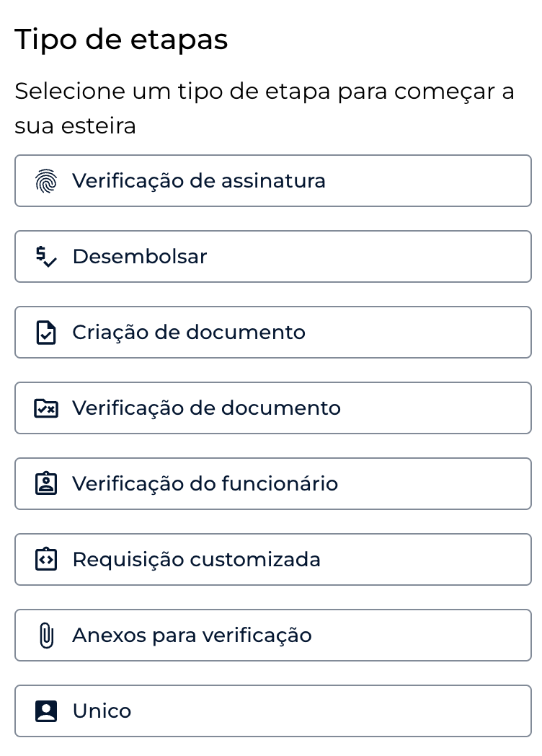Click the ID badge icon for Verificação do funcionário

coord(46,484)
